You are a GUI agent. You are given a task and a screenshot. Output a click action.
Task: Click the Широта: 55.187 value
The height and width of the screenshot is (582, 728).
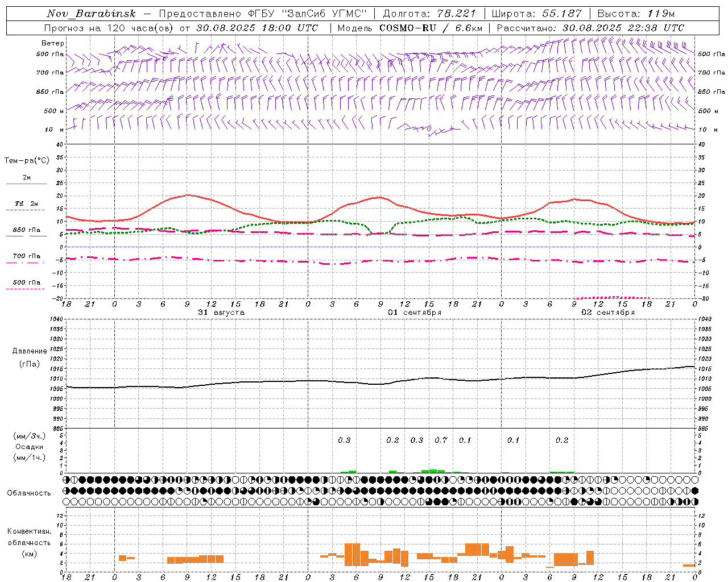pos(536,14)
